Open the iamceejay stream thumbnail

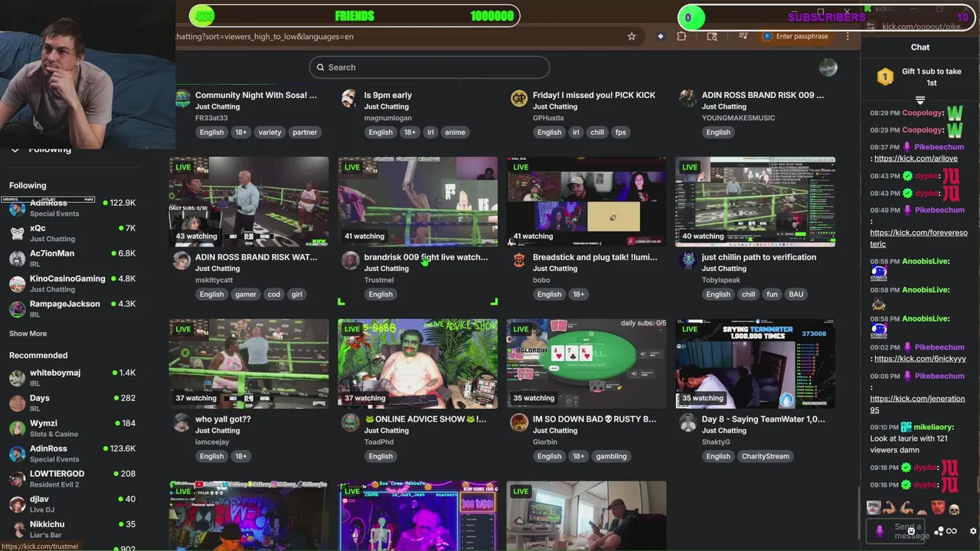click(249, 364)
